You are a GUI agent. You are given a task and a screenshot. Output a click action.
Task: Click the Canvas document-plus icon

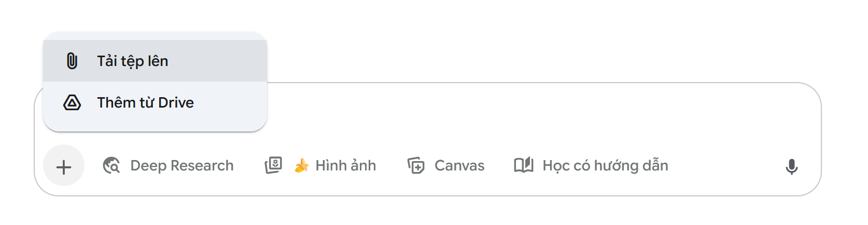click(416, 166)
